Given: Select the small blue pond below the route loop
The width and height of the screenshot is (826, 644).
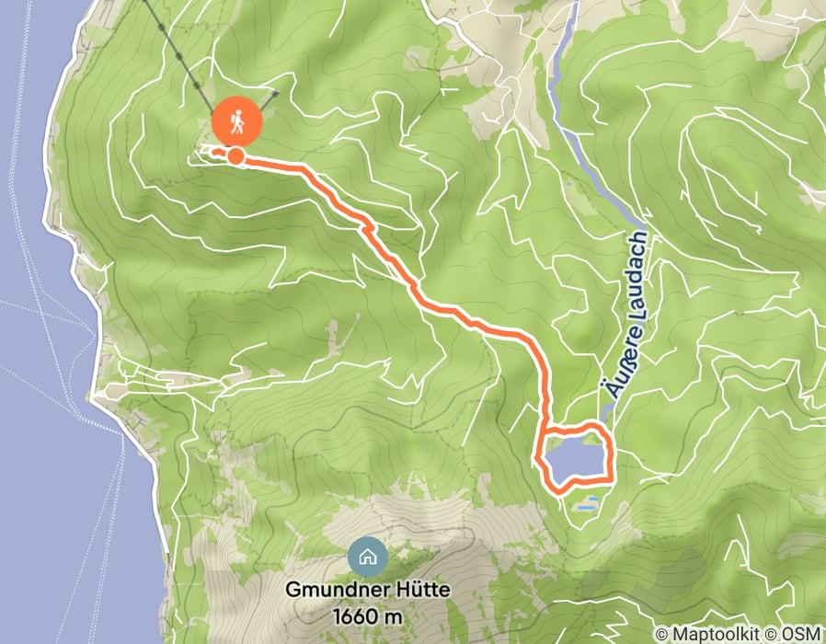Looking at the screenshot, I should click(x=585, y=508).
